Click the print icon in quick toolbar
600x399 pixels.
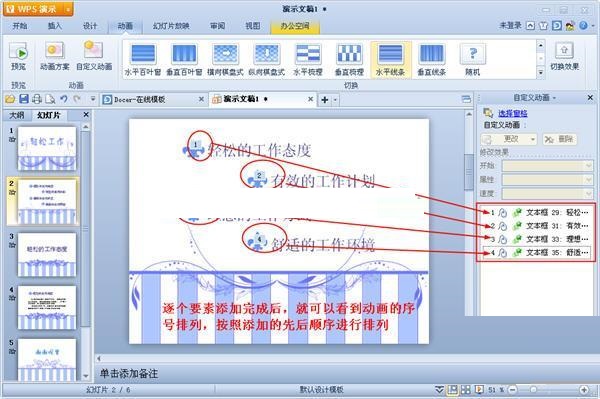[37, 99]
